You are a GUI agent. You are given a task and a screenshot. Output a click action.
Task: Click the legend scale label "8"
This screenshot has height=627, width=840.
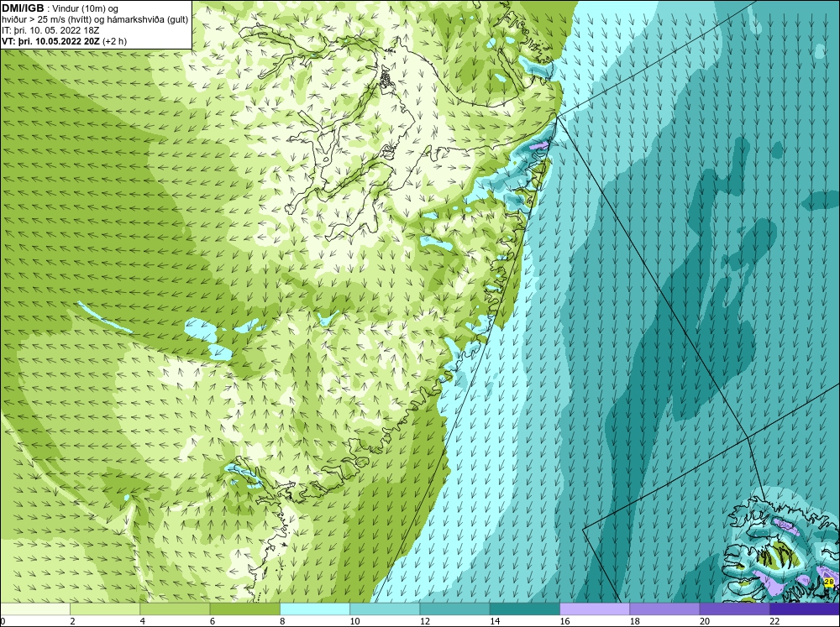pos(282,621)
